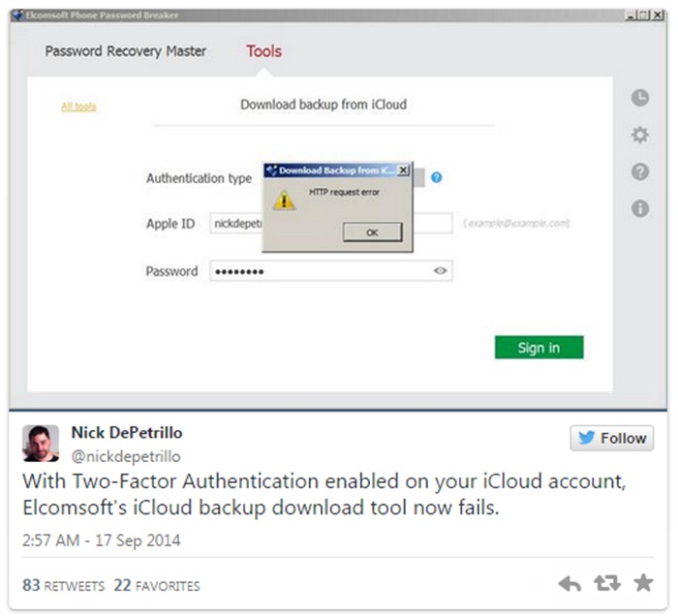Open settings gear icon in sidebar
The image size is (678, 616).
click(x=640, y=135)
